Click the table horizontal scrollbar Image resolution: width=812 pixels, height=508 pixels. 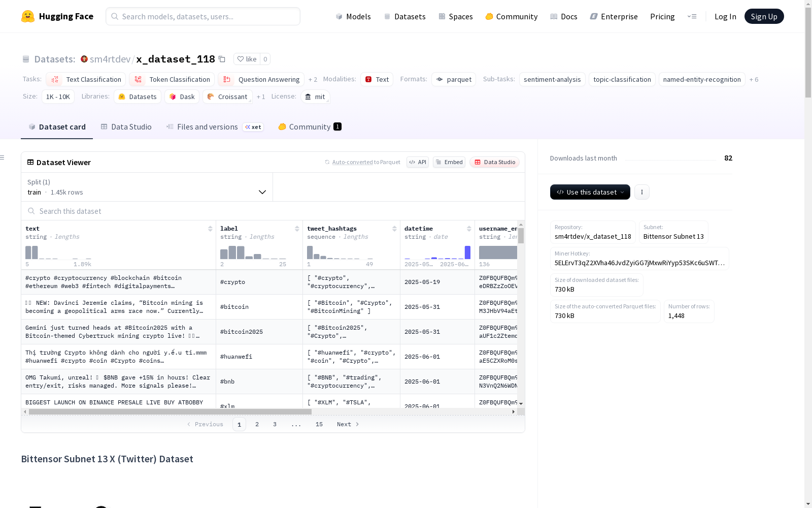point(170,411)
